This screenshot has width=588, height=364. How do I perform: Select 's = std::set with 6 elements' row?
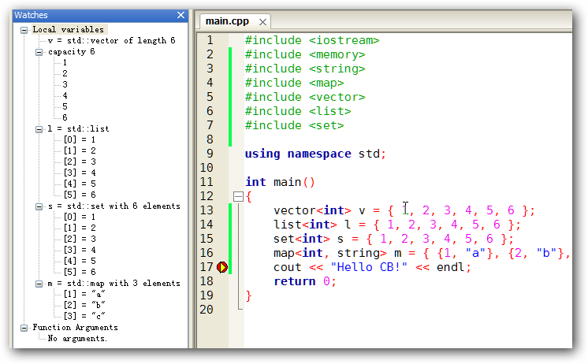[x=114, y=206]
